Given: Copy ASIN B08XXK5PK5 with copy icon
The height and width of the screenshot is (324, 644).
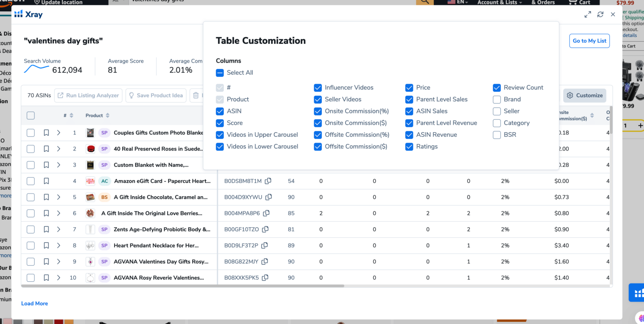Looking at the screenshot, I should pos(265,278).
